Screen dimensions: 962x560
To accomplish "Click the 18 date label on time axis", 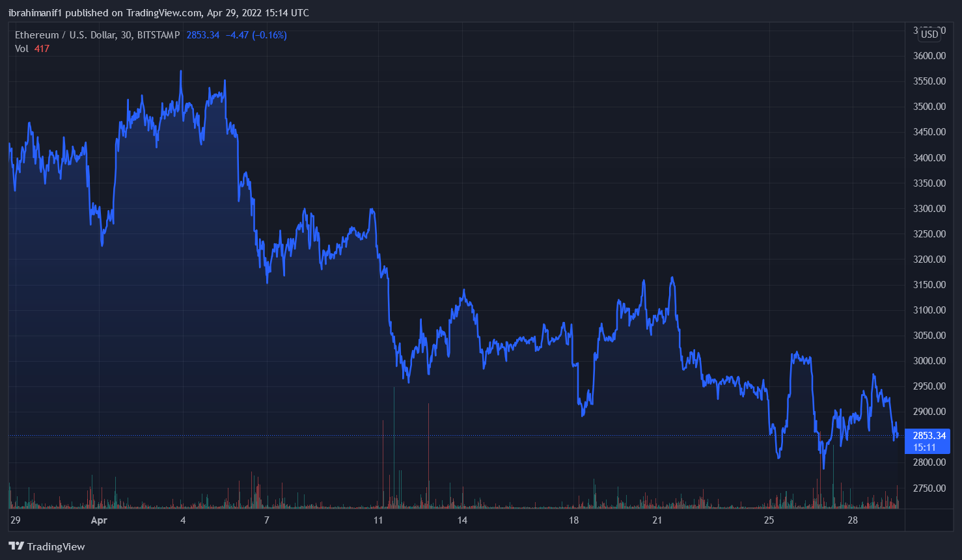I will point(573,520).
